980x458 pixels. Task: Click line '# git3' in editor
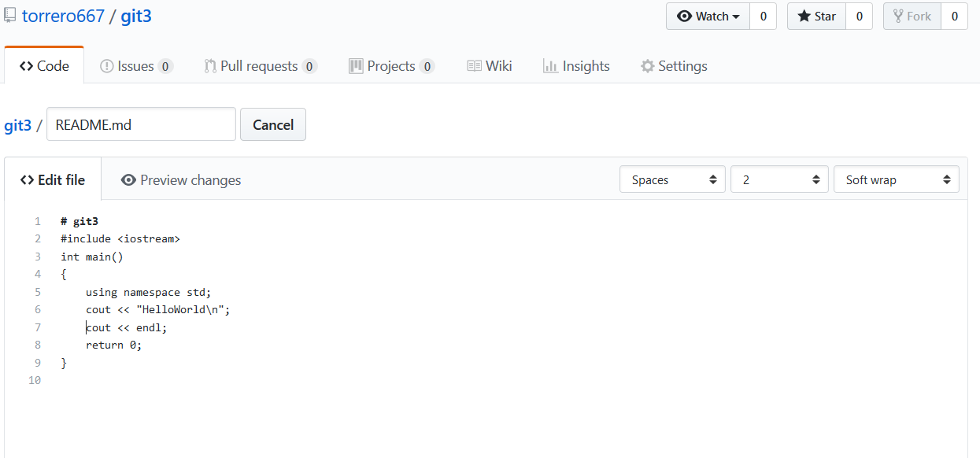click(x=80, y=221)
